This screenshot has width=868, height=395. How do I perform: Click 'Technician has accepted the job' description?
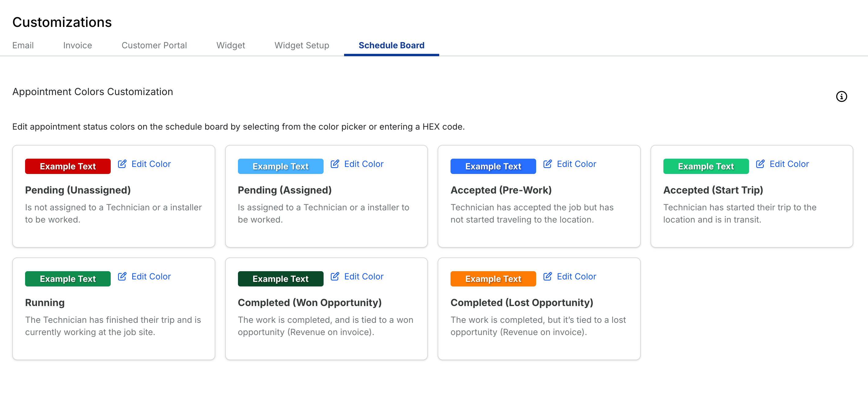532,213
